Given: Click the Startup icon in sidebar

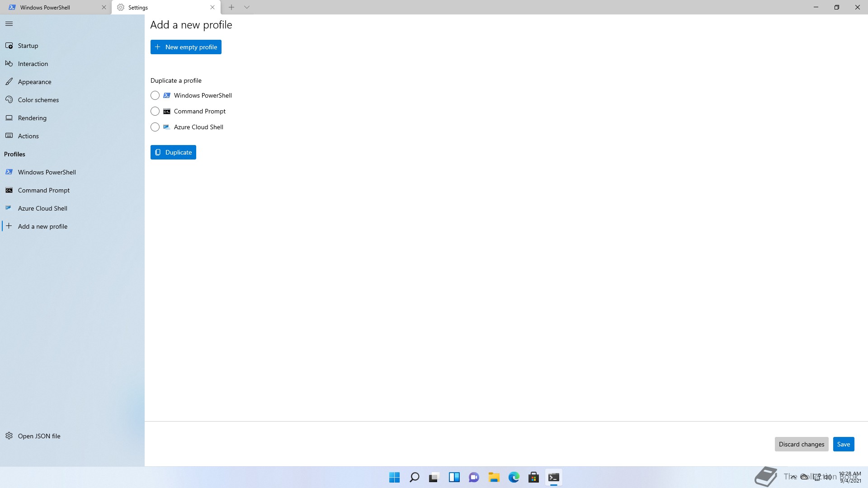Looking at the screenshot, I should tap(9, 46).
